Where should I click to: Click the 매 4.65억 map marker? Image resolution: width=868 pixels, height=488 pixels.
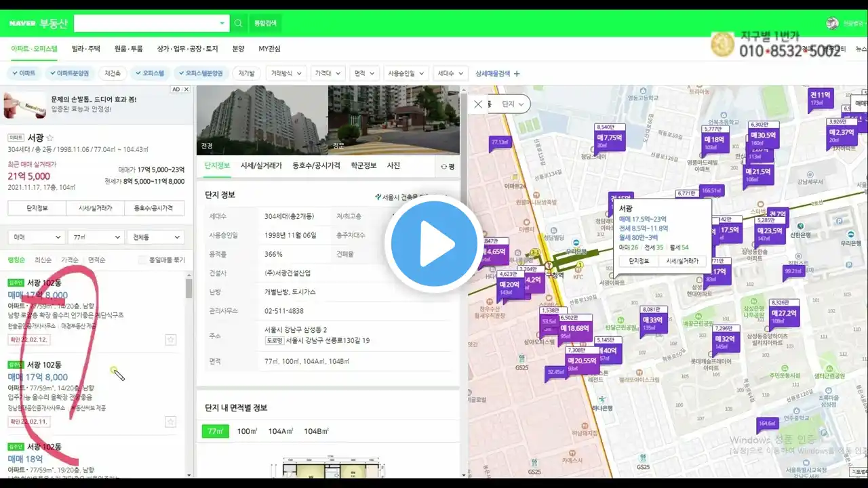pos(496,254)
